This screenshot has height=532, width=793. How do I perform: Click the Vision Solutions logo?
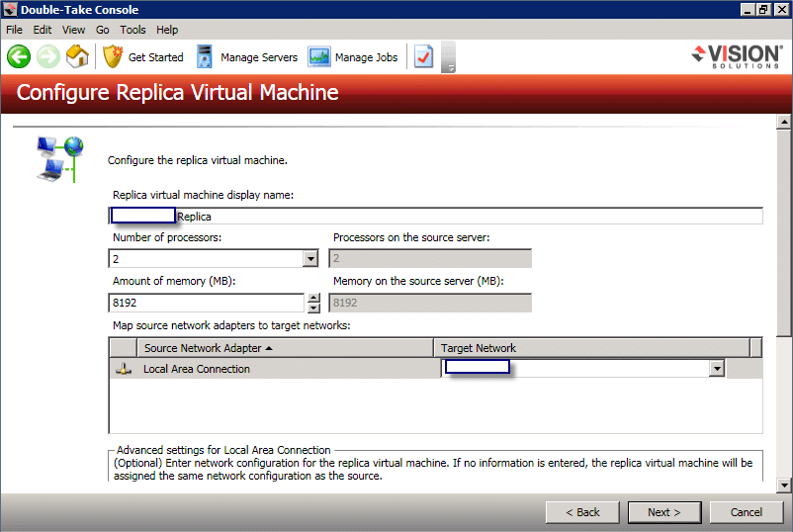point(738,56)
